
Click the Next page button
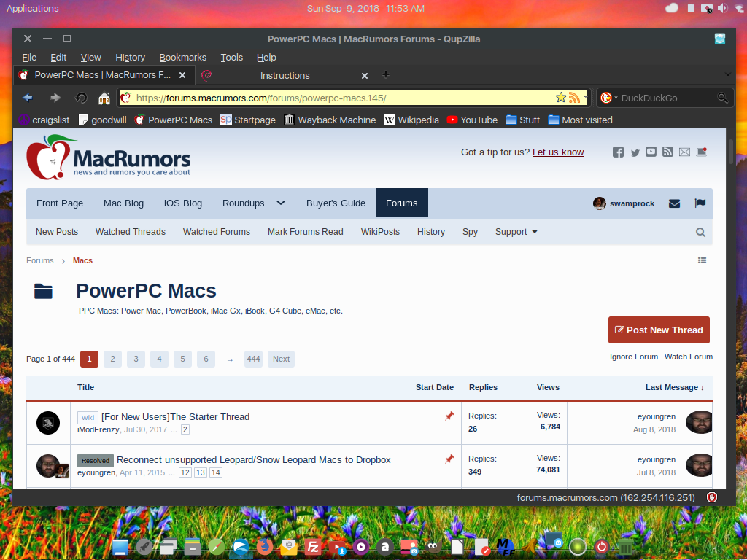(281, 359)
